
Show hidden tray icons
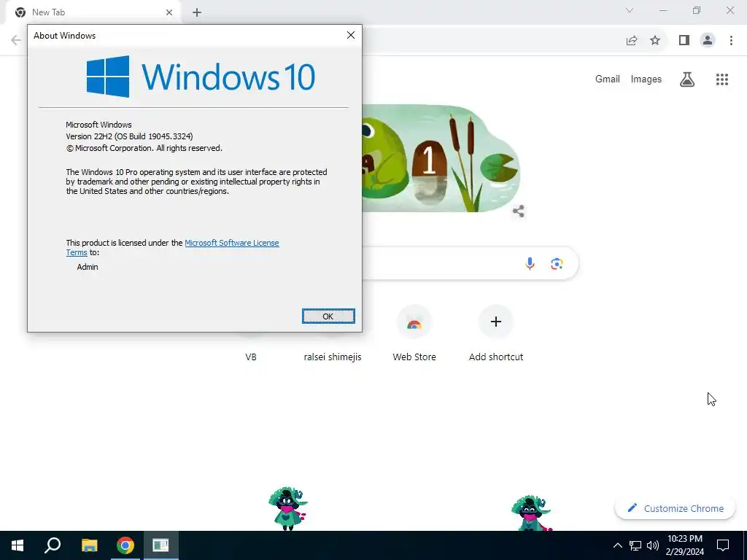click(617, 545)
